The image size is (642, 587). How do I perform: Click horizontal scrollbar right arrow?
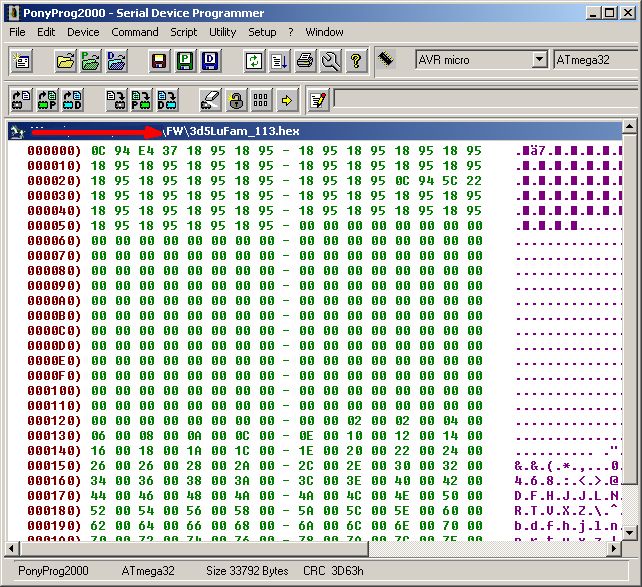click(614, 548)
